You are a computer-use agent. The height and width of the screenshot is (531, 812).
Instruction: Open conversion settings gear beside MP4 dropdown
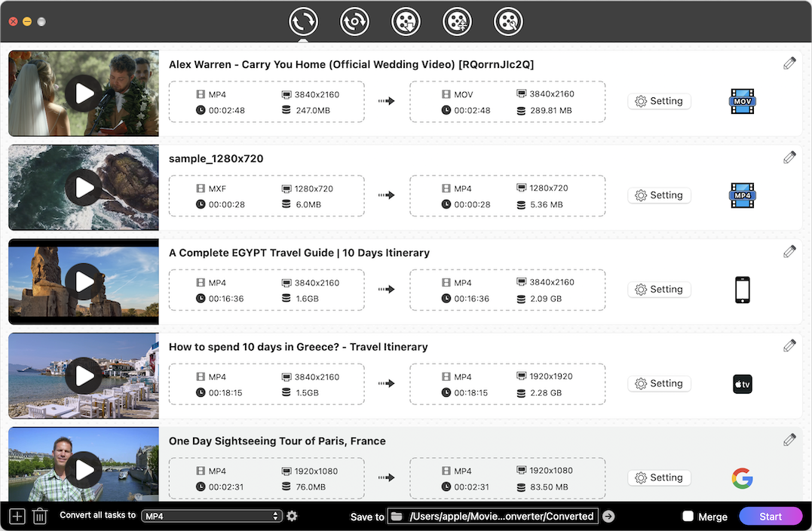click(x=293, y=517)
